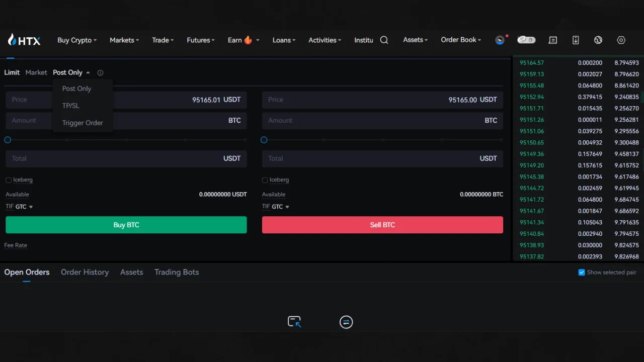Open the settings icon in the header
The image size is (644, 362).
[621, 40]
